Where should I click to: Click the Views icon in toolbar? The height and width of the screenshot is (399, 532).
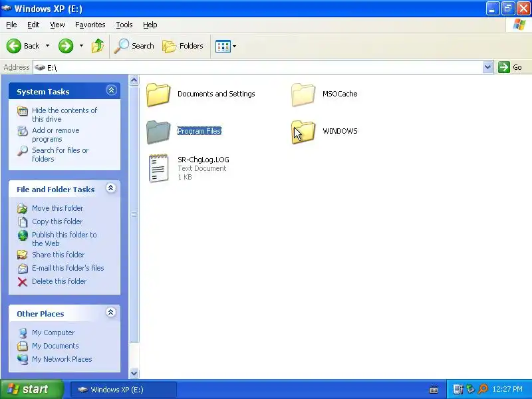223,46
